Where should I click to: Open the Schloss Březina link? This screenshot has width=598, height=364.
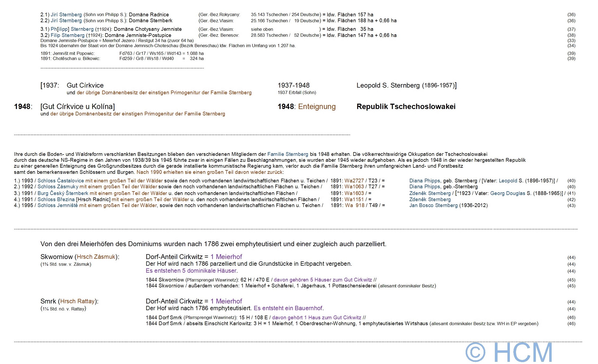56,200
